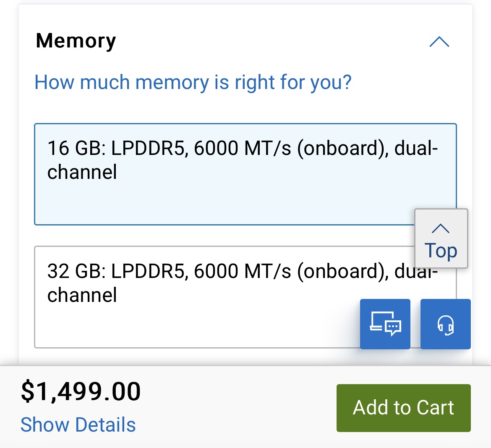Open "How much memory is right for you?"
This screenshot has height=448, width=491.
point(193,82)
